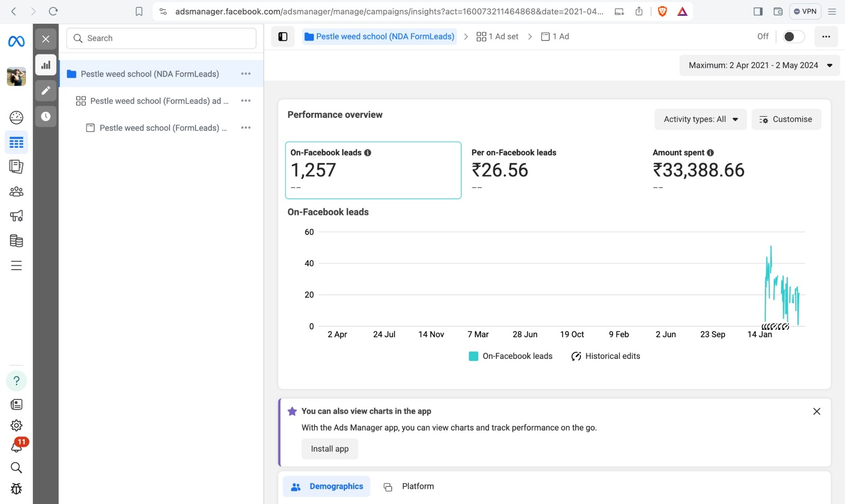The width and height of the screenshot is (845, 504).
Task: Open Advertising settings megaphone icon
Action: (x=16, y=216)
